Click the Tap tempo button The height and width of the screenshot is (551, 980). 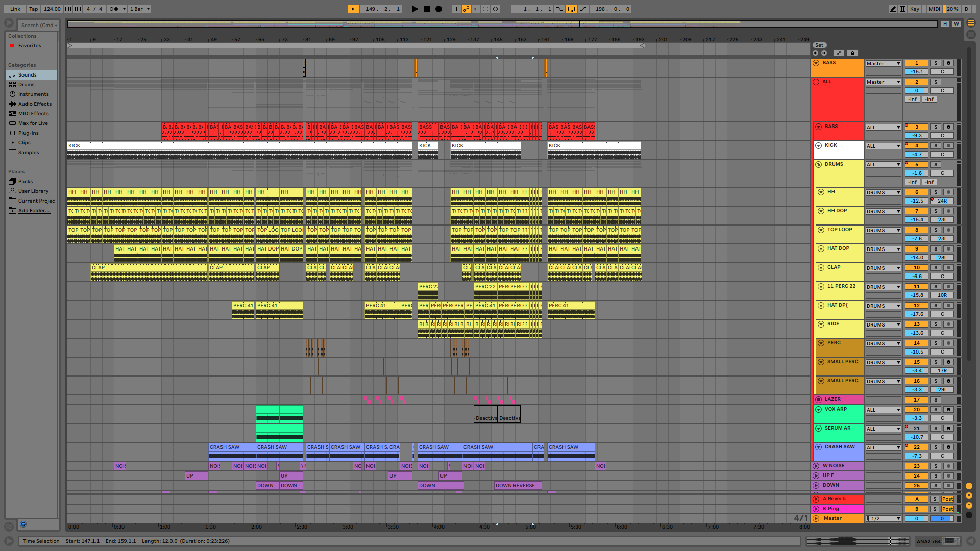pyautogui.click(x=33, y=9)
